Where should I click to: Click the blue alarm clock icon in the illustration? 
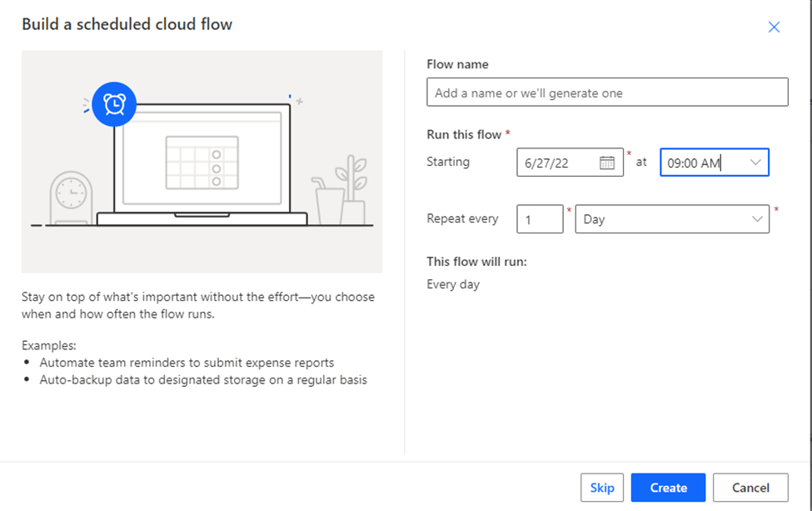click(114, 104)
